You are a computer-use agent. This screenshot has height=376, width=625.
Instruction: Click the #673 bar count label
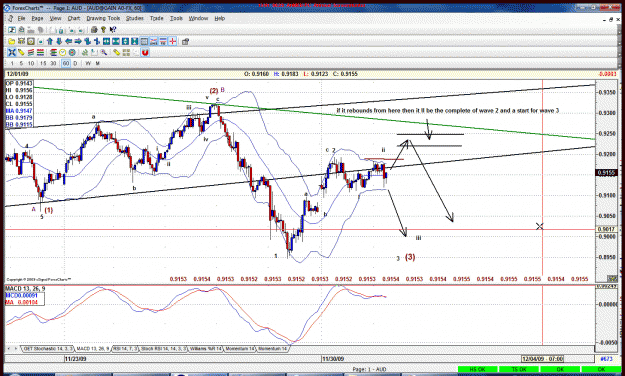(x=606, y=359)
